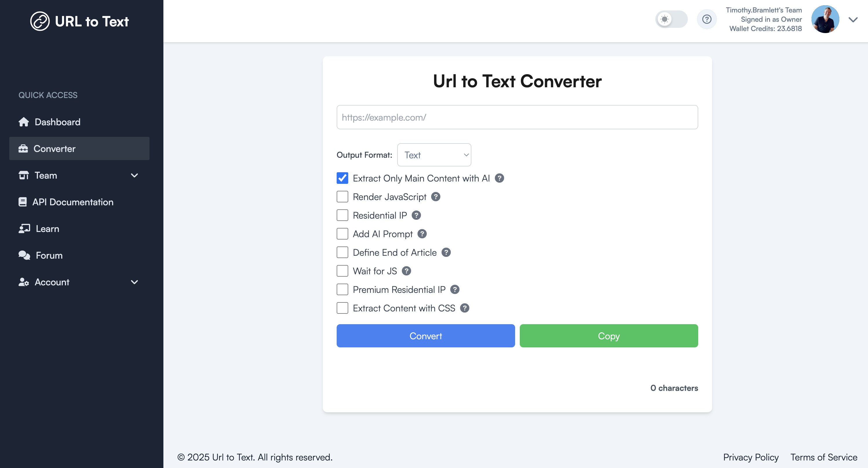Viewport: 868px width, 468px height.
Task: Click the help question mark icon in header
Action: [x=707, y=19]
